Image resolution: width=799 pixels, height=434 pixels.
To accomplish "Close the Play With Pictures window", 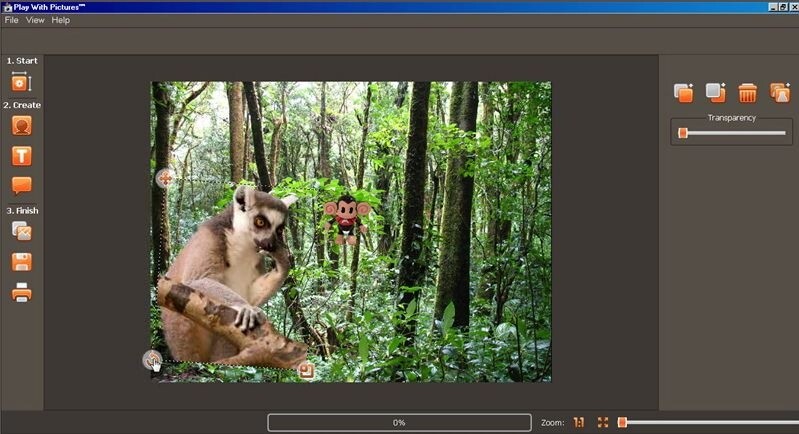I will 793,7.
